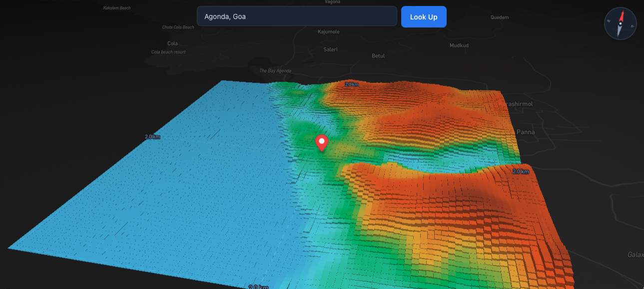Viewport: 644px width, 289px height.
Task: Click the Cola beach resort label
Action: 168,52
